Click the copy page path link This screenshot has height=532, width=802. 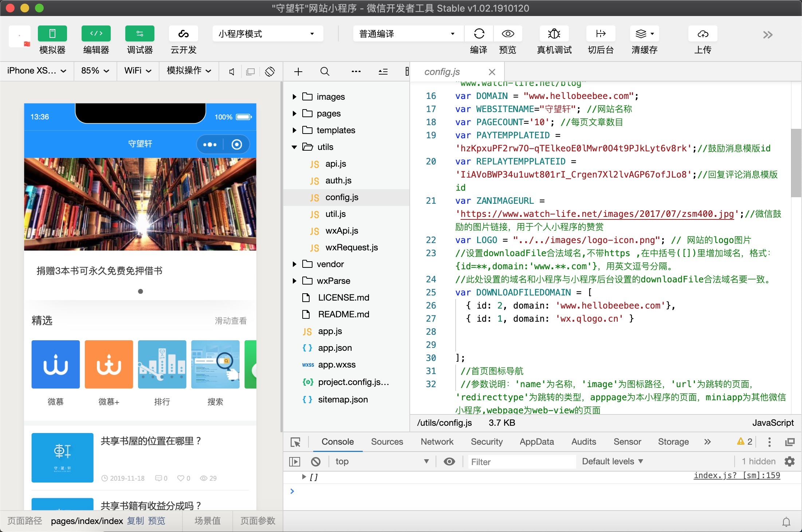(x=135, y=521)
